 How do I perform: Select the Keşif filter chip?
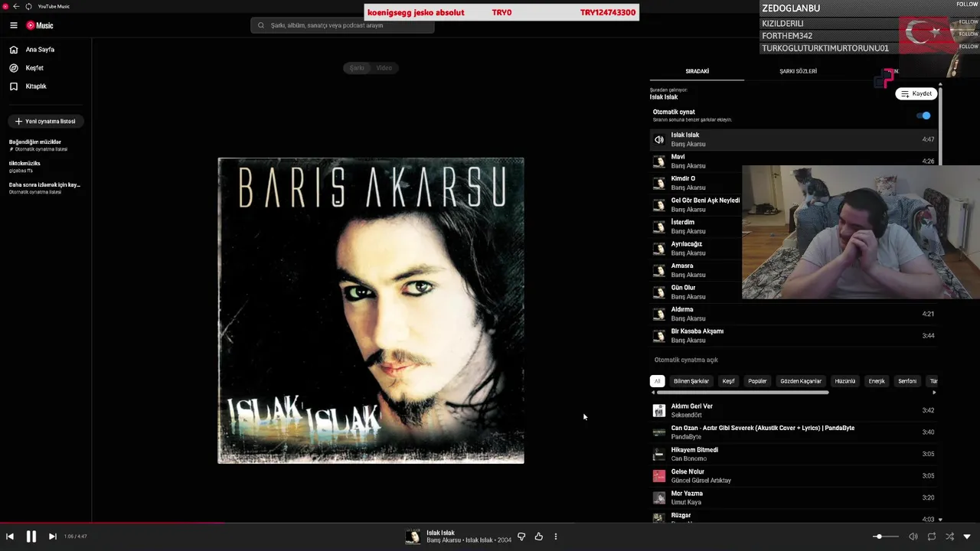729,381
